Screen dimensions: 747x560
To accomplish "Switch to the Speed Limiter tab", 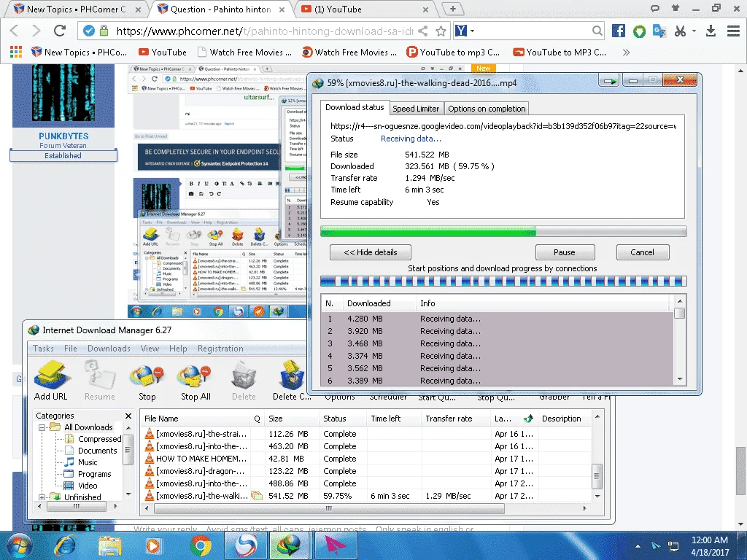I will click(x=416, y=109).
